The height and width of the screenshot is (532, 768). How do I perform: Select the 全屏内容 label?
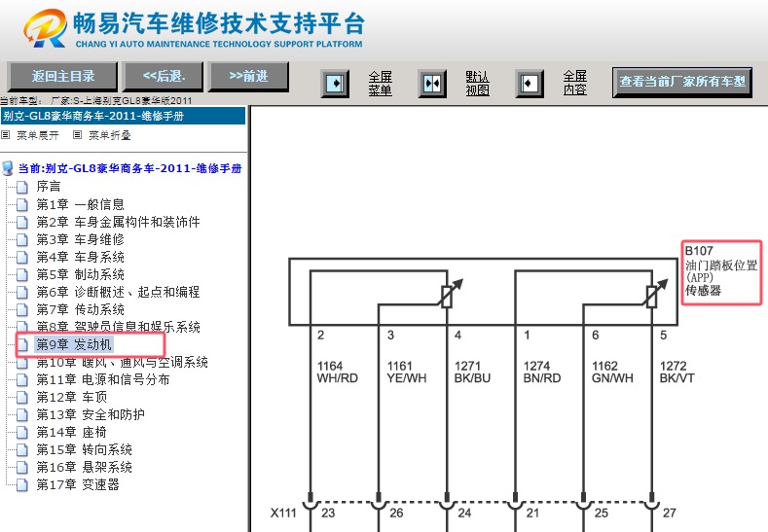click(x=574, y=83)
